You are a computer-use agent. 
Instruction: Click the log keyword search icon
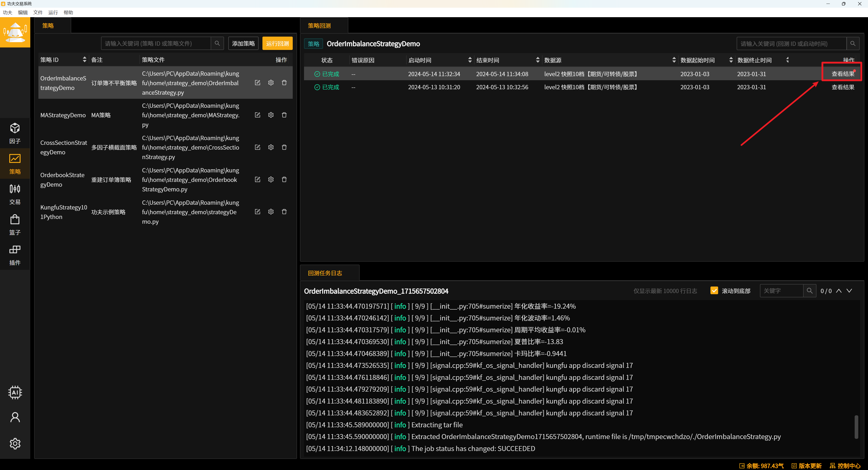pyautogui.click(x=809, y=290)
